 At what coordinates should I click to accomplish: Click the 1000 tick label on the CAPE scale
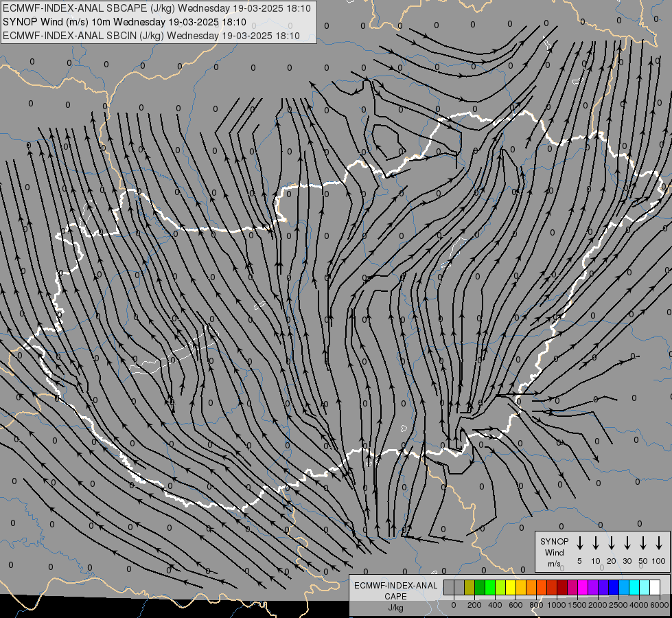557,605
